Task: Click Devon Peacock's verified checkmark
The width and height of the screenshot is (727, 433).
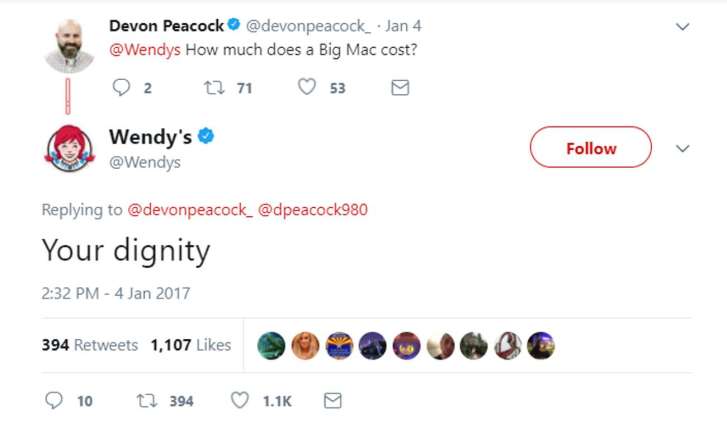Action: tap(233, 26)
